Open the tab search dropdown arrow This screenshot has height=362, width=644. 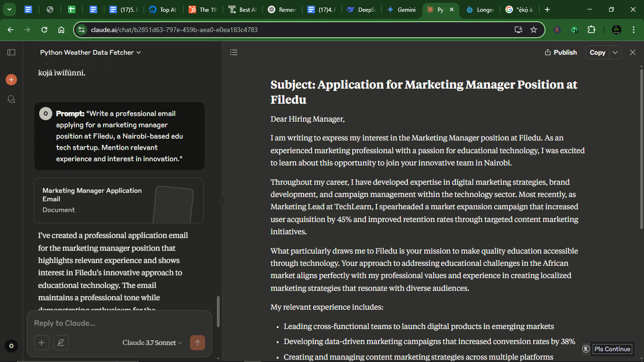(9, 9)
